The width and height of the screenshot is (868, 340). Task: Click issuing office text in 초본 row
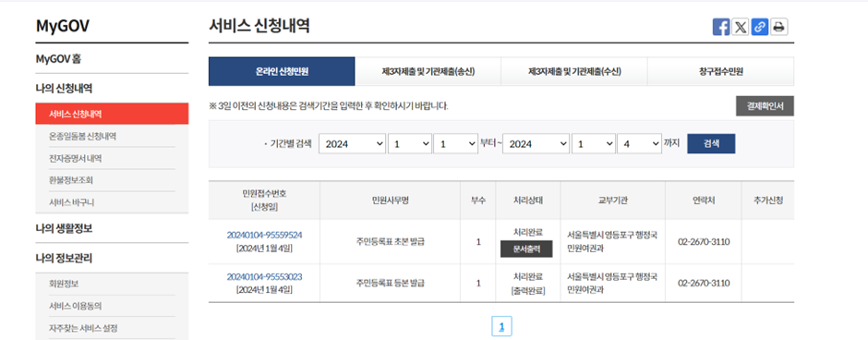pos(612,241)
